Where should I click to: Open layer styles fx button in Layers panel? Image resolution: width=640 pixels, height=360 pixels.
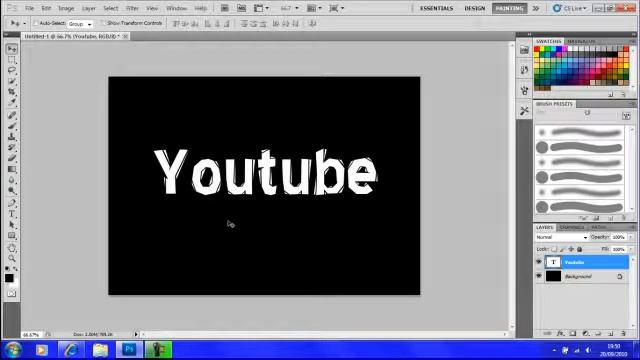[x=560, y=333]
